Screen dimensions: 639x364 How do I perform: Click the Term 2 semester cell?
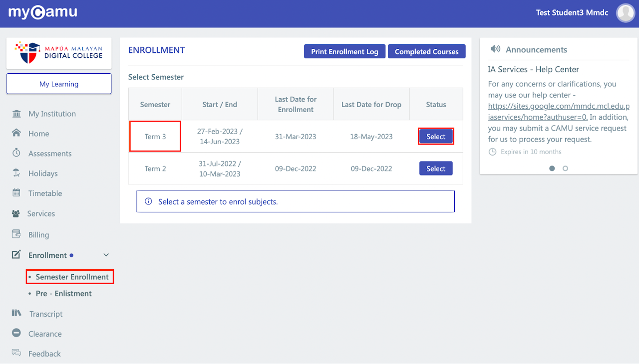(155, 169)
